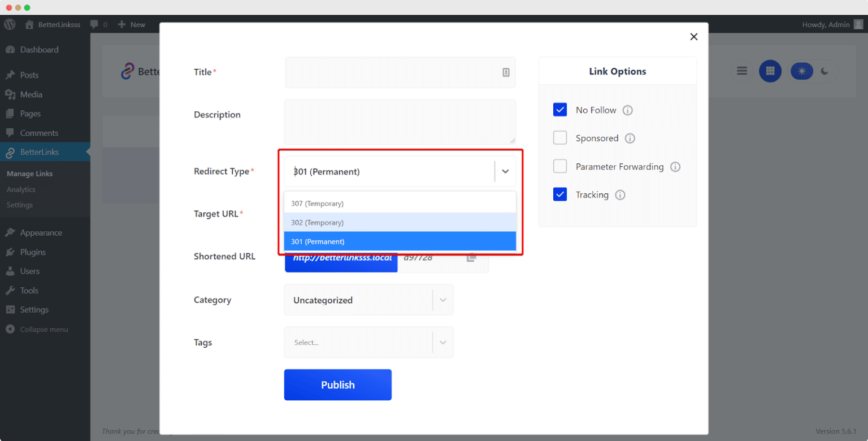Viewport: 868px width, 441px height.
Task: Toggle the light/dark mode switch
Action: (813, 71)
